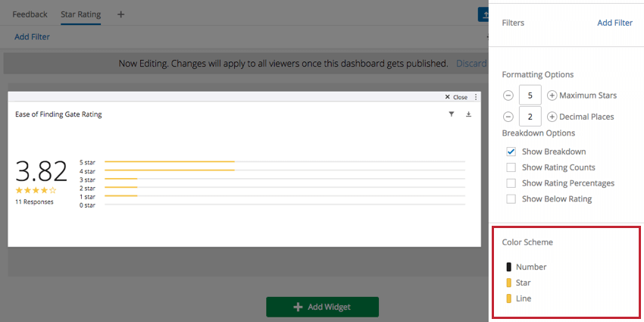Download the widget using the export icon
Image resolution: width=644 pixels, height=322 pixels.
(469, 114)
